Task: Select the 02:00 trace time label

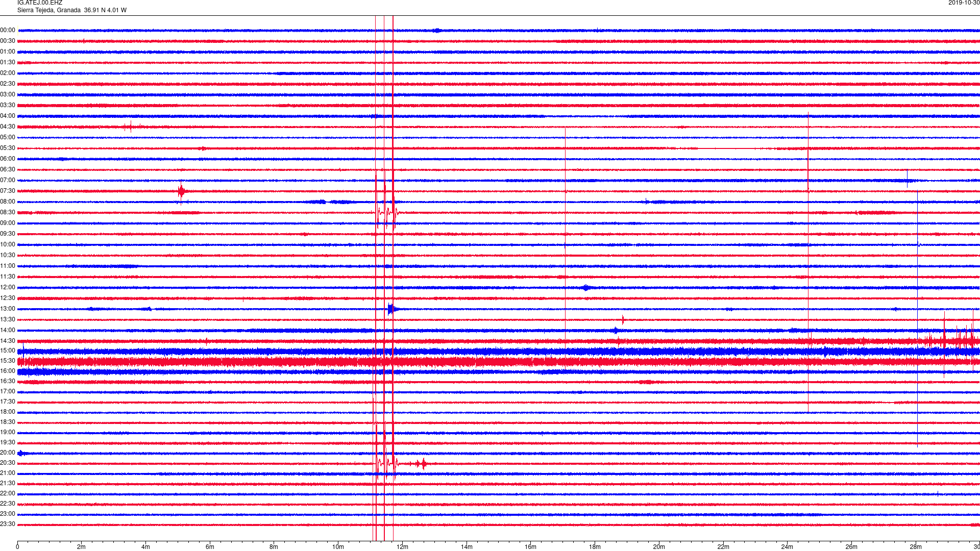Action: tap(8, 73)
